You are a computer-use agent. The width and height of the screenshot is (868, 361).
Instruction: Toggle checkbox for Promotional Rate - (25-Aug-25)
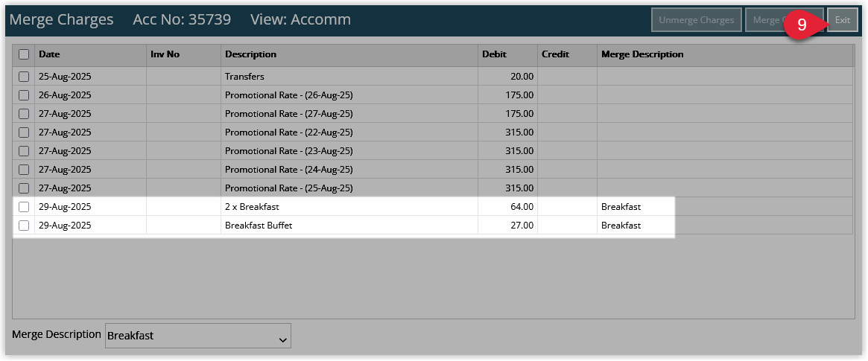[x=24, y=188]
